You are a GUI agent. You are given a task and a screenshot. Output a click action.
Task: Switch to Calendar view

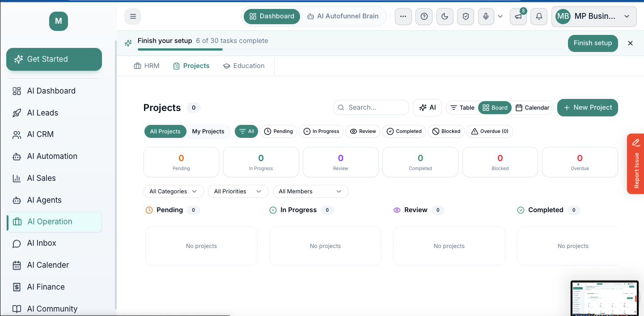[x=532, y=108]
